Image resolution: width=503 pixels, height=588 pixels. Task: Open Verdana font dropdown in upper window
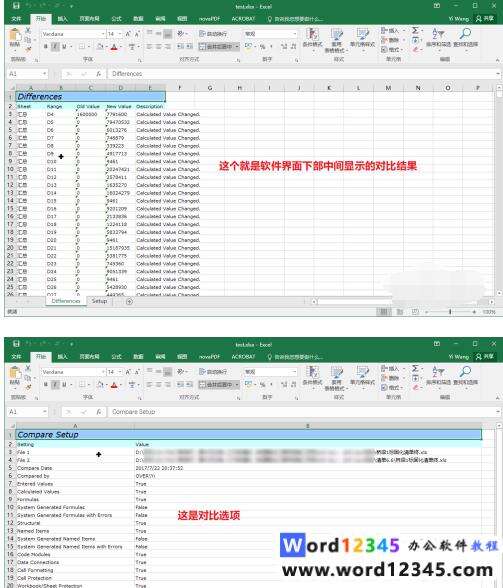pos(103,34)
